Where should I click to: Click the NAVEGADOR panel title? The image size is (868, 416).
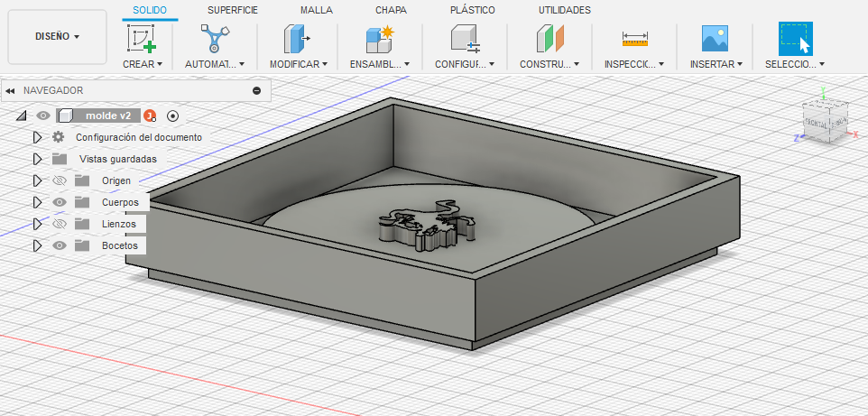[x=53, y=90]
